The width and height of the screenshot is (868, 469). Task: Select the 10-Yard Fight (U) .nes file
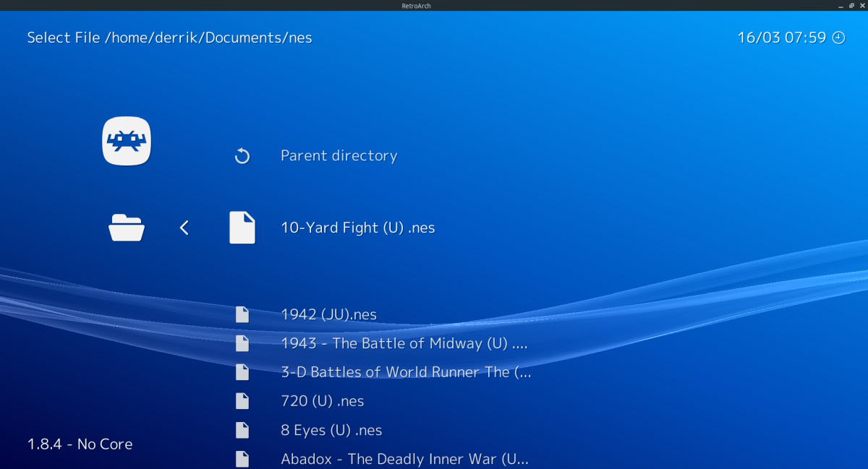[x=358, y=227]
